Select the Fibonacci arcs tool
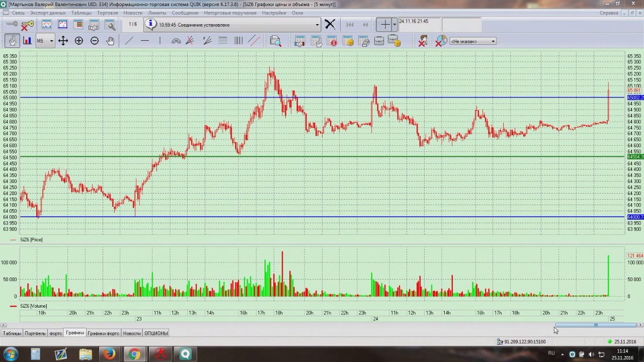Viewport: 644px width, 362px height. tap(176, 41)
